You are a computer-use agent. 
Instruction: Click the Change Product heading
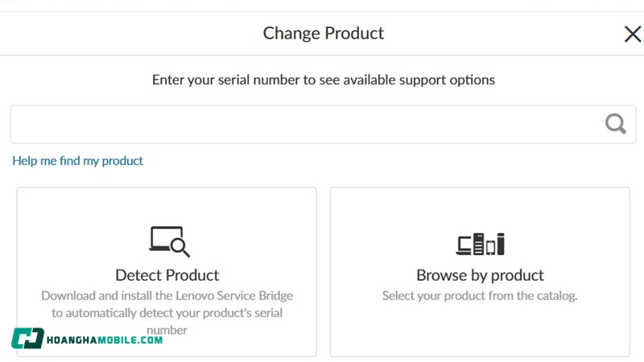click(x=324, y=34)
